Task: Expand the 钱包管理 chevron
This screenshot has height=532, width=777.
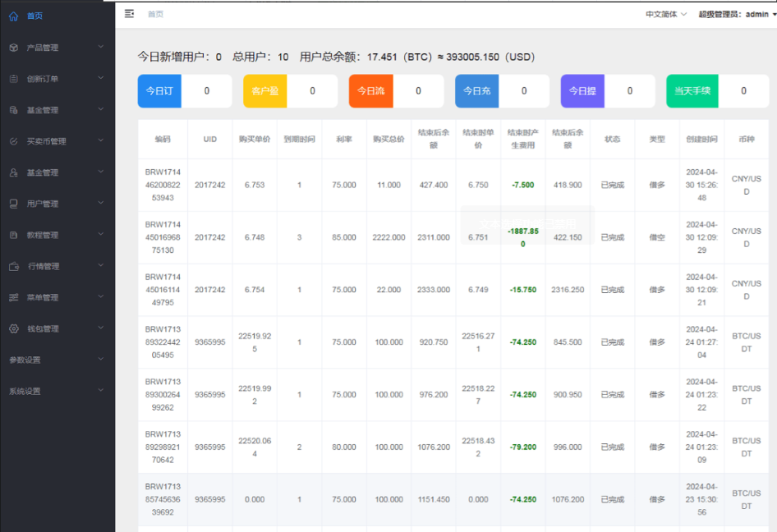Action: click(100, 328)
